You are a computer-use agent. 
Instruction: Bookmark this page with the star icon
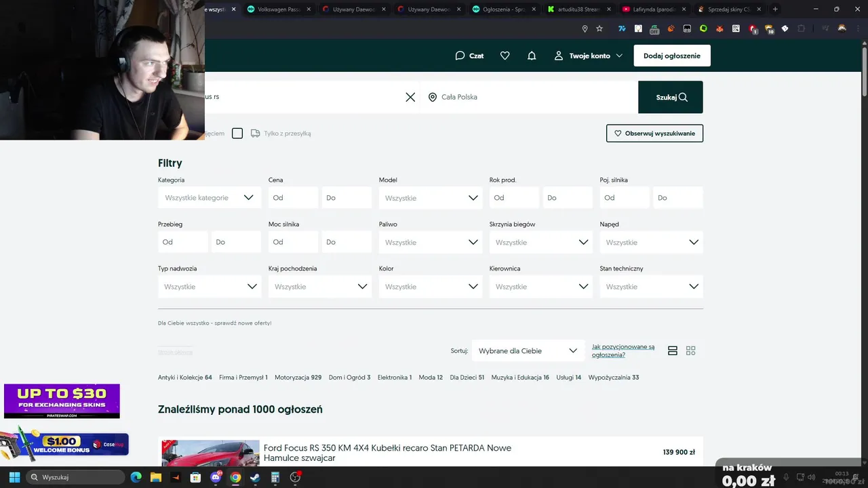pos(599,28)
